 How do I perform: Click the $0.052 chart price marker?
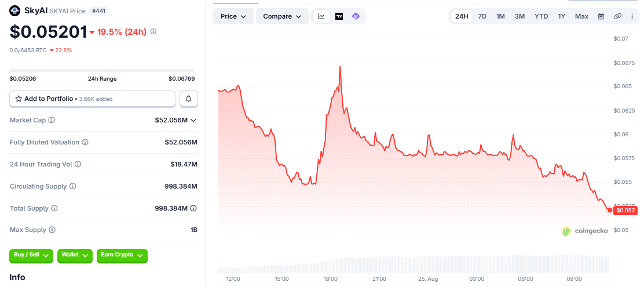625,210
